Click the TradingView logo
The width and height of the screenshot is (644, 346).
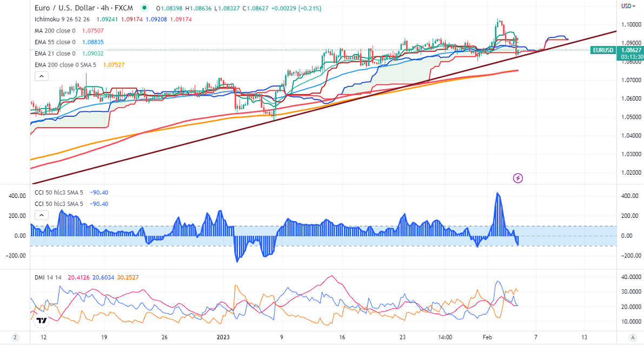click(x=41, y=321)
